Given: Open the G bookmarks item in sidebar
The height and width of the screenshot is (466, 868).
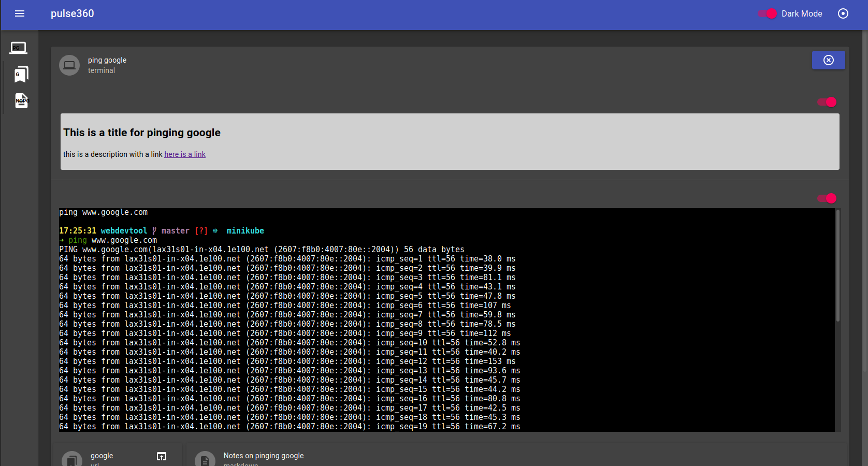Looking at the screenshot, I should [21, 74].
